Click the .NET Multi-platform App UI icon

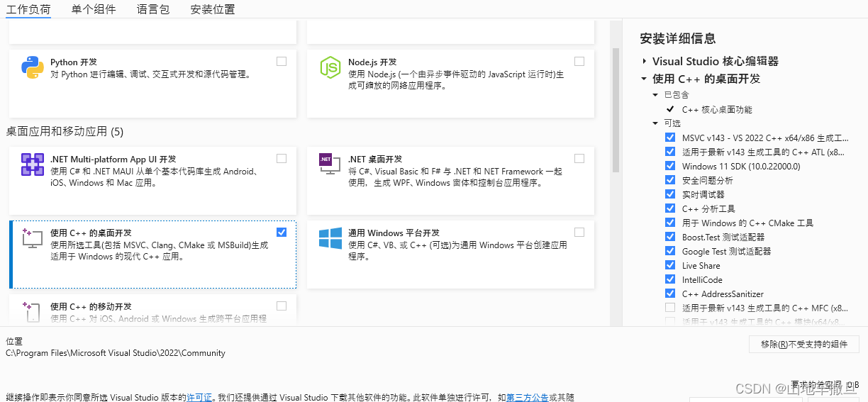[33, 164]
